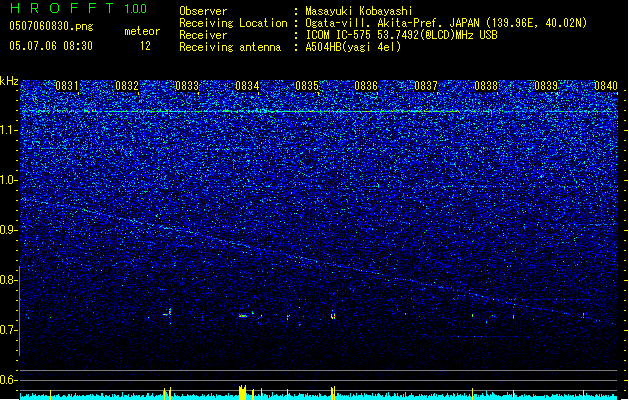Click the 0.7 frequency axis label

(x=9, y=330)
